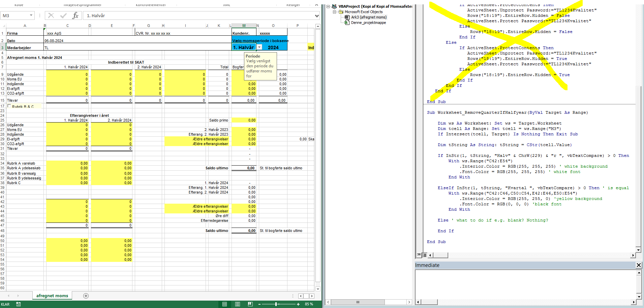Viewport: 644px width, 308px height.
Task: Click next sheet navigation arrow
Action: point(18,296)
